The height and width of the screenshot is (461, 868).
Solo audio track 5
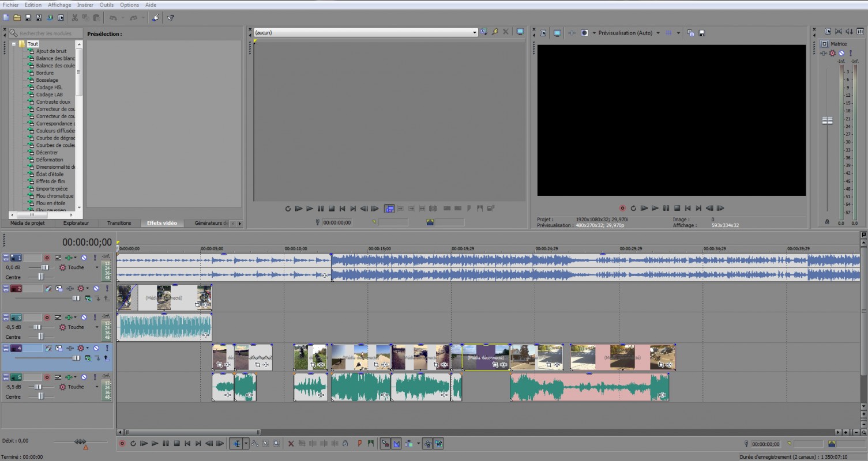tap(95, 377)
